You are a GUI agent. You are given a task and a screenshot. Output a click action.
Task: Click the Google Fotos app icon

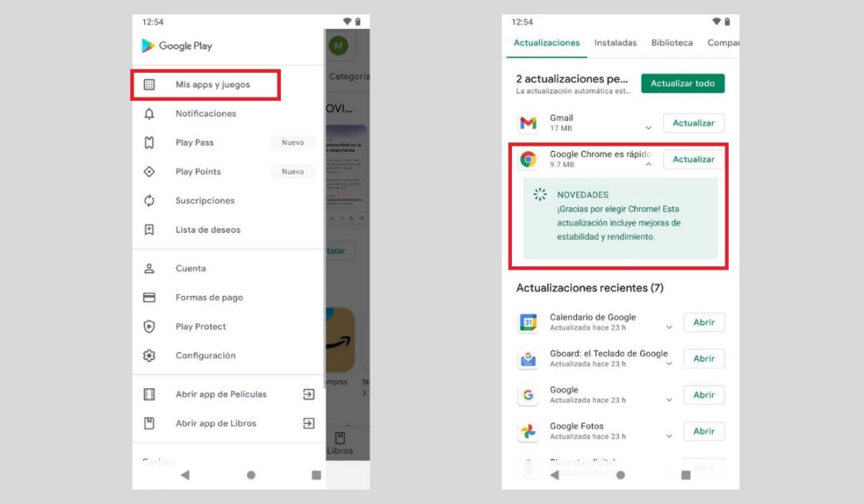[x=528, y=430]
